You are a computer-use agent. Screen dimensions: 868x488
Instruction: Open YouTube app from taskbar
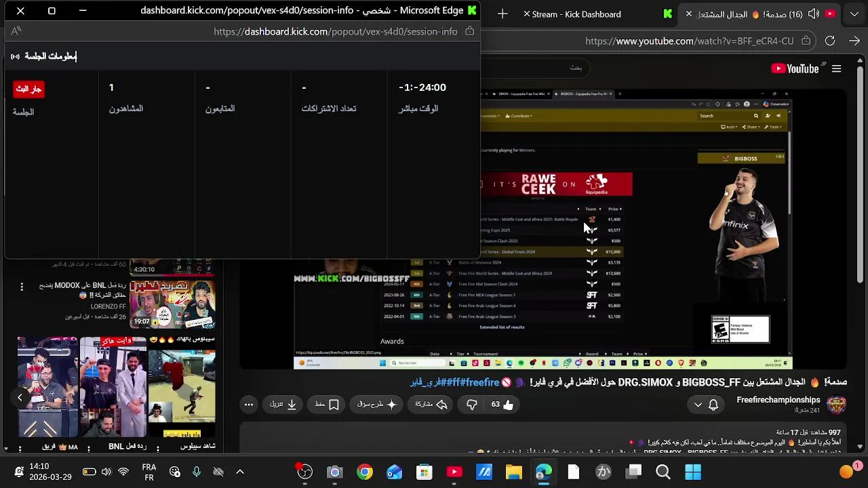(x=454, y=472)
